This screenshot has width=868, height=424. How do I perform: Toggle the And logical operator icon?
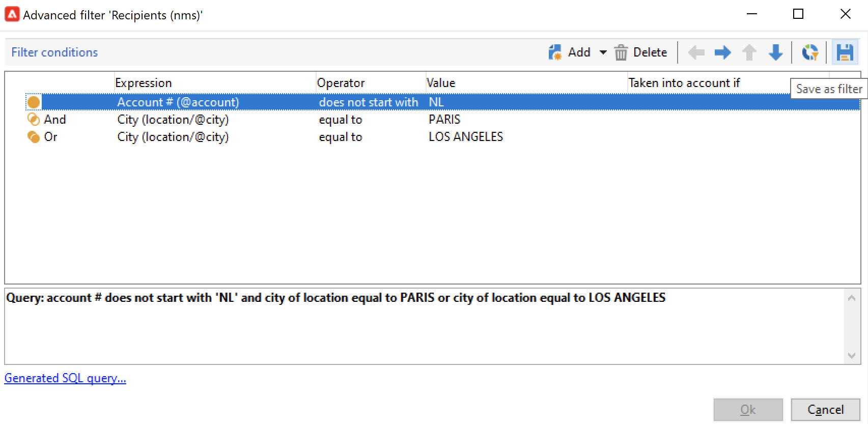[34, 120]
